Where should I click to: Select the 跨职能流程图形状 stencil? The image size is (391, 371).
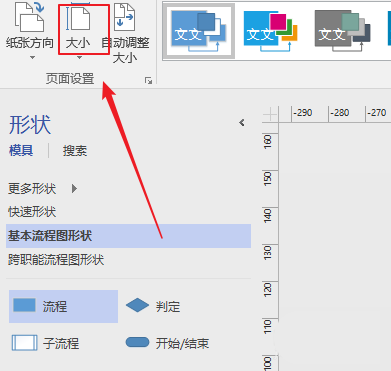56,260
